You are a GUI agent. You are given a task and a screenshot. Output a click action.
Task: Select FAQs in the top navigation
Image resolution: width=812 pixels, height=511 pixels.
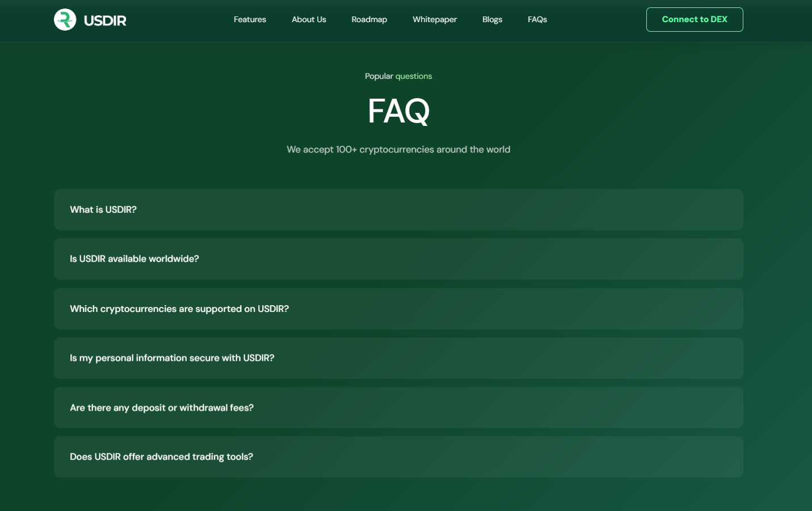point(537,19)
